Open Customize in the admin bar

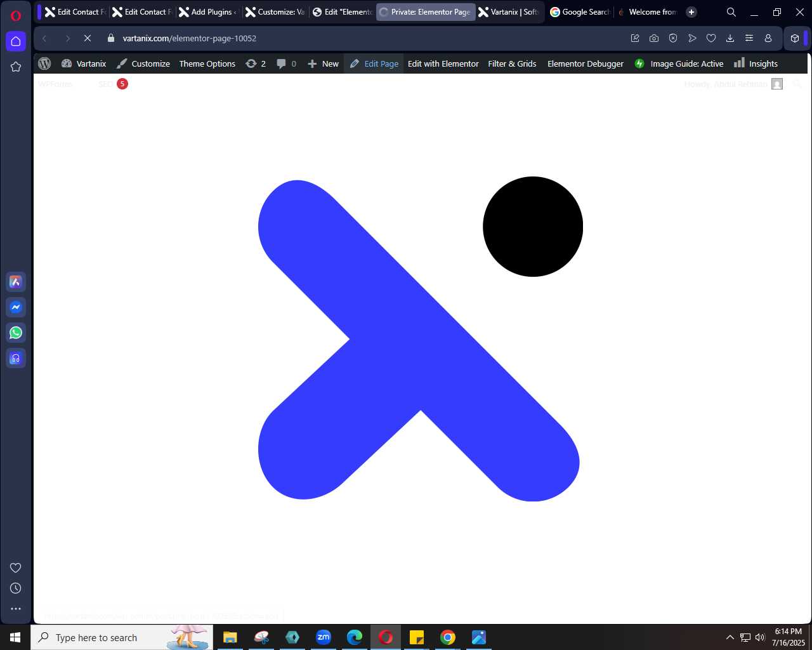(143, 63)
